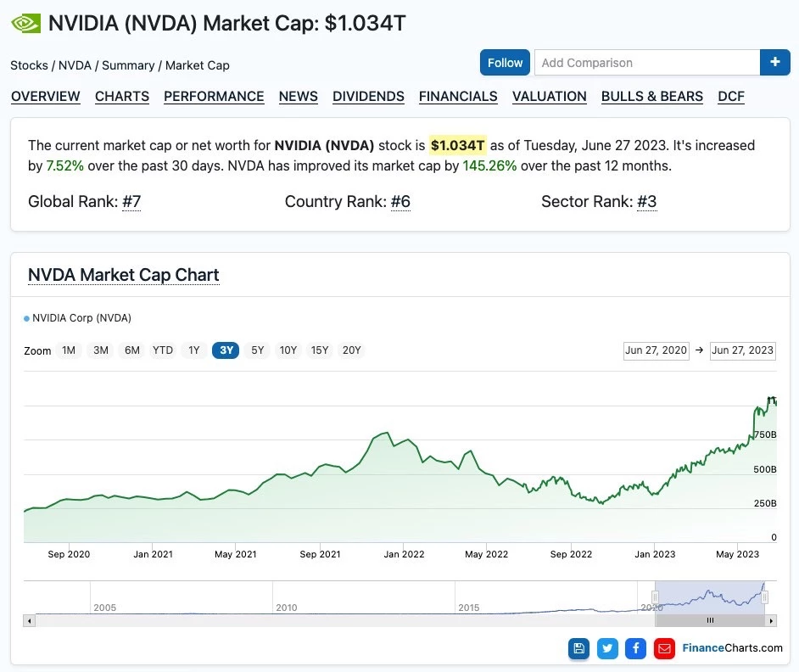
Task: Open the Global Rank #7 link
Action: (x=131, y=202)
